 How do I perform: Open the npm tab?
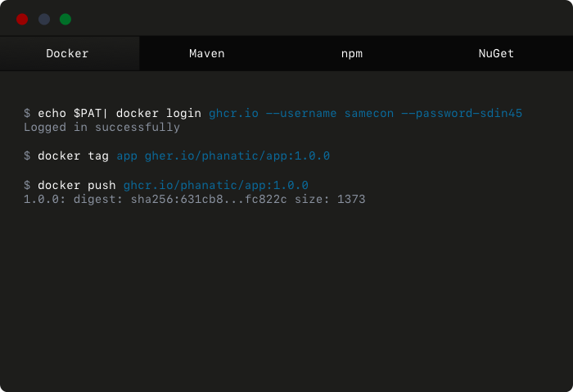352,54
